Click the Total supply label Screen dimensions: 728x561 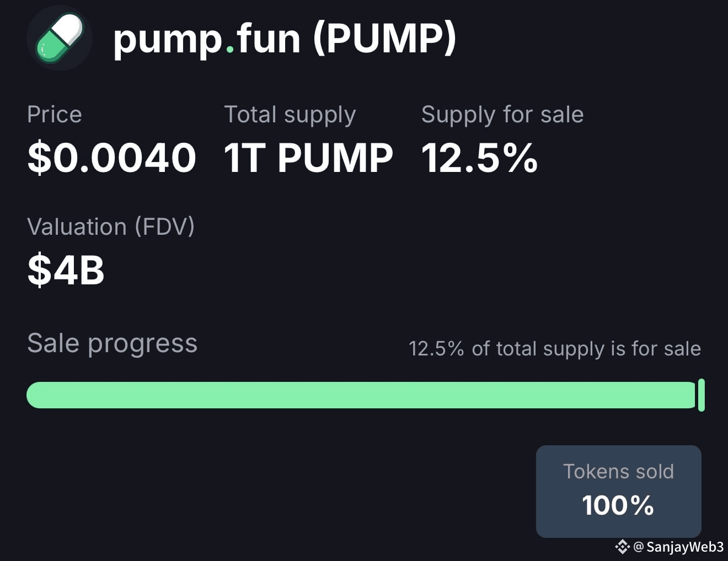(x=290, y=115)
